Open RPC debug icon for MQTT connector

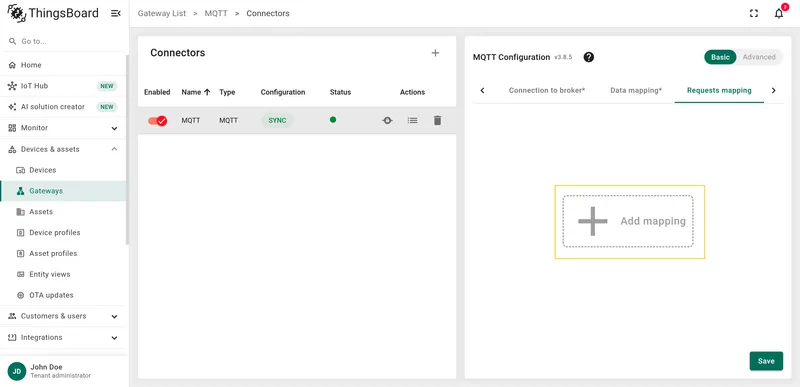coord(387,121)
